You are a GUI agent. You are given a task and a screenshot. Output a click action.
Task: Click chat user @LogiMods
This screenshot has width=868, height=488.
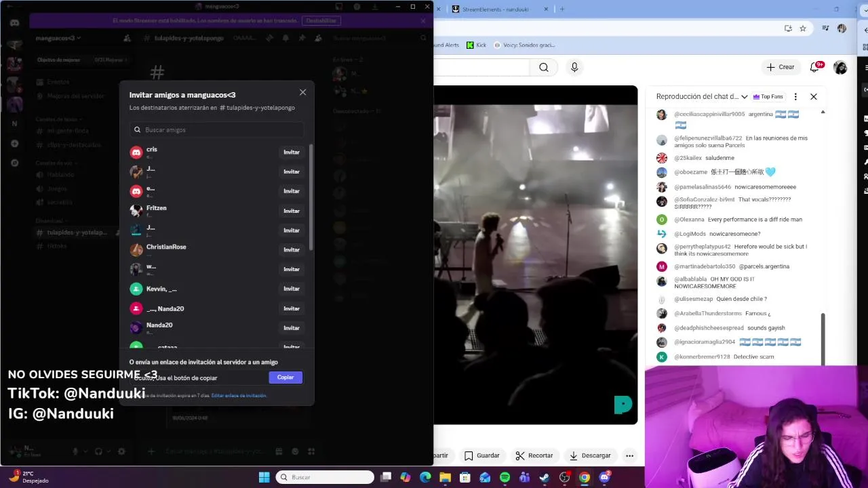pos(690,234)
